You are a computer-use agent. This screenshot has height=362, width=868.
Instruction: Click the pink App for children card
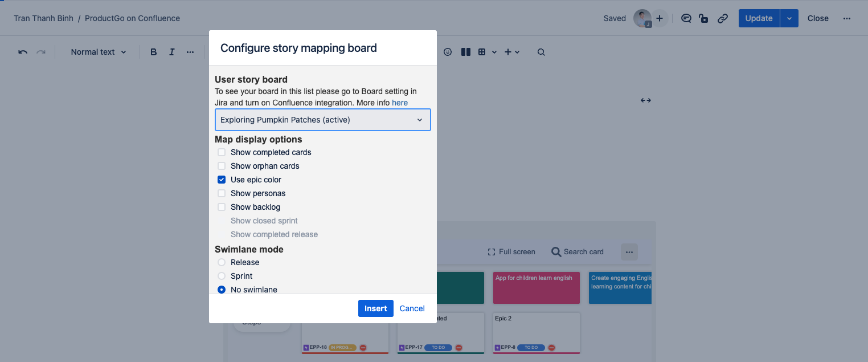click(x=536, y=287)
